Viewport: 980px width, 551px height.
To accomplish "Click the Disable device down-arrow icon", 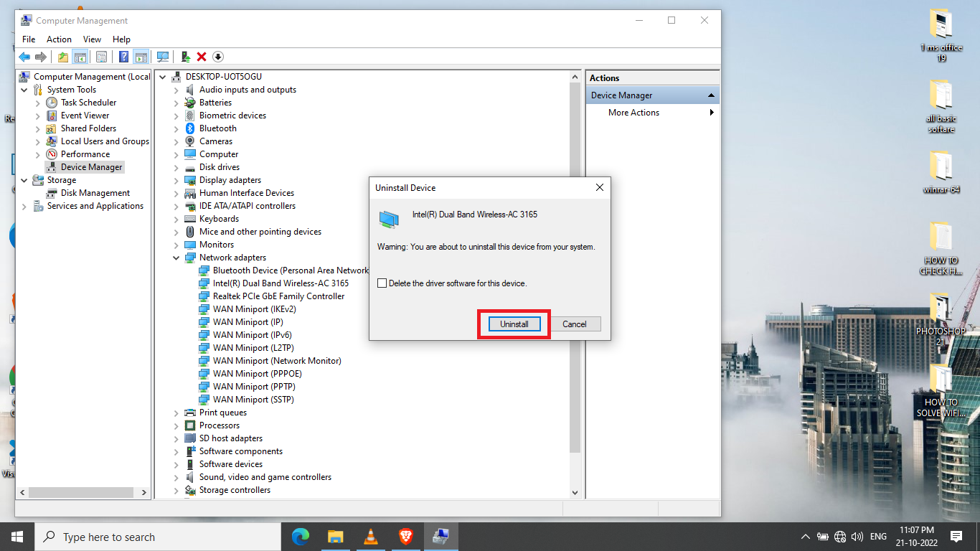I will coord(218,57).
